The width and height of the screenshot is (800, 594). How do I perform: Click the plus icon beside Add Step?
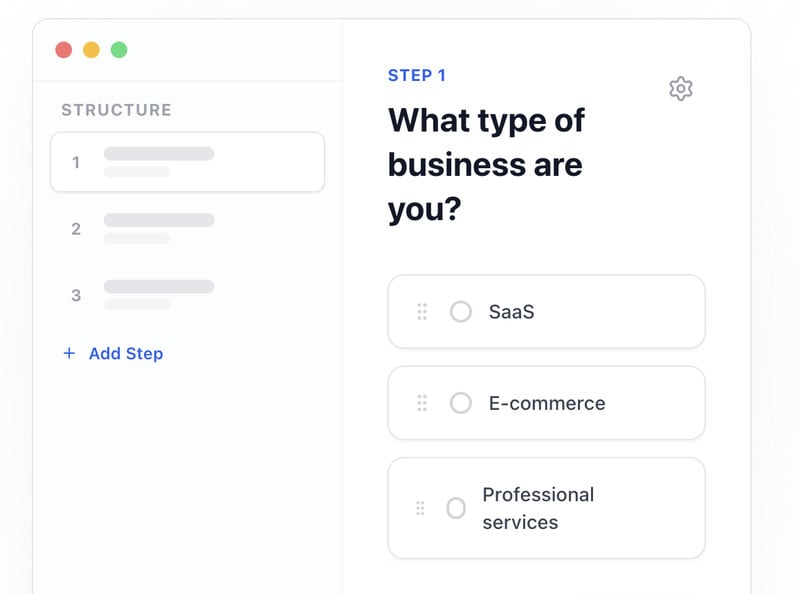tap(69, 353)
